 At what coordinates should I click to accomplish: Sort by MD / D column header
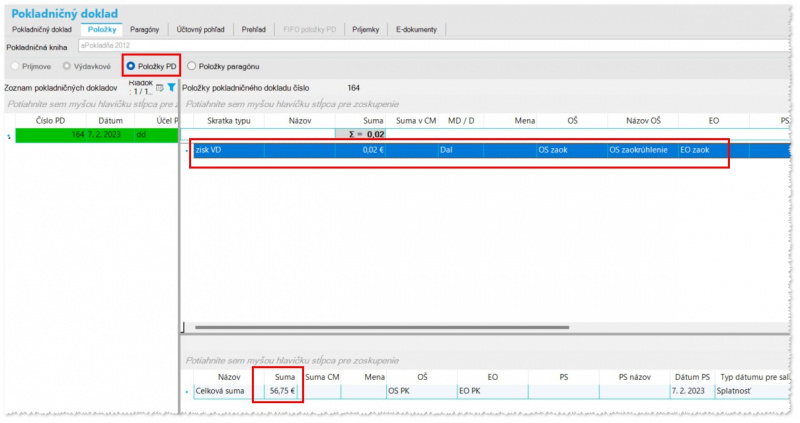pyautogui.click(x=461, y=121)
